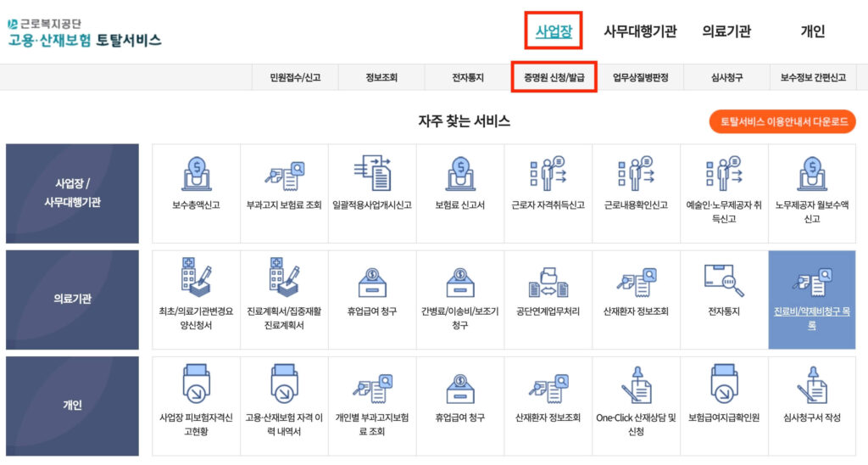Click the 공단연계업무처리 icon

(x=548, y=282)
